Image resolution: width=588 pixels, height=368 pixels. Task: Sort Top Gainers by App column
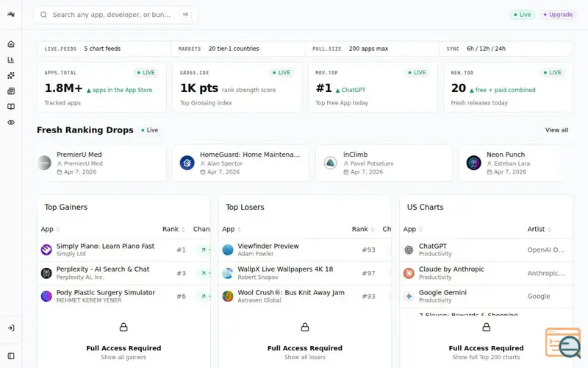(50, 229)
